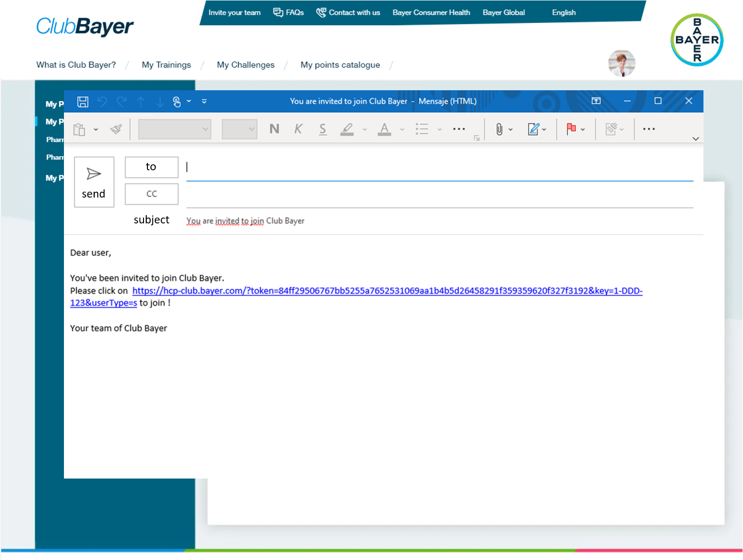Toggle bold formatting (N)

click(274, 129)
